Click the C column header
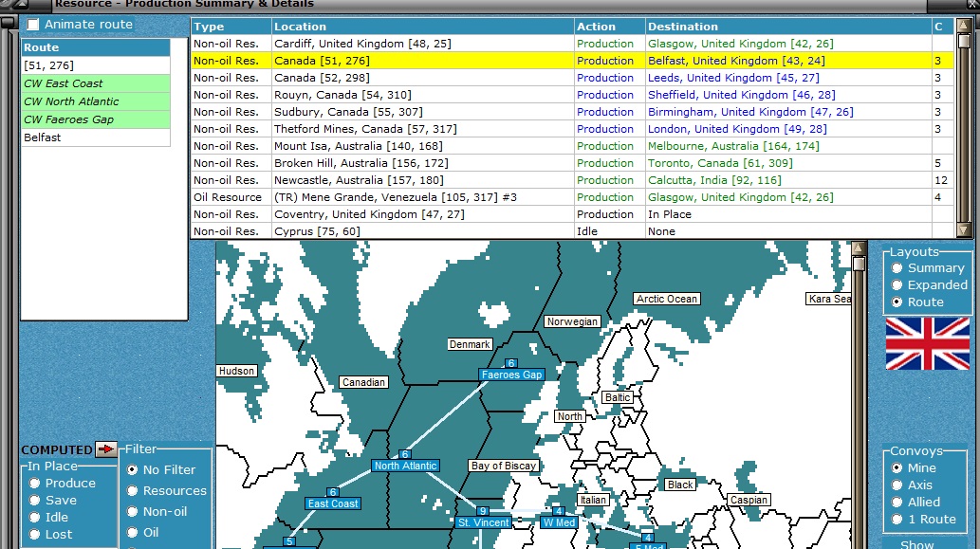The width and height of the screenshot is (980, 549). point(943,27)
